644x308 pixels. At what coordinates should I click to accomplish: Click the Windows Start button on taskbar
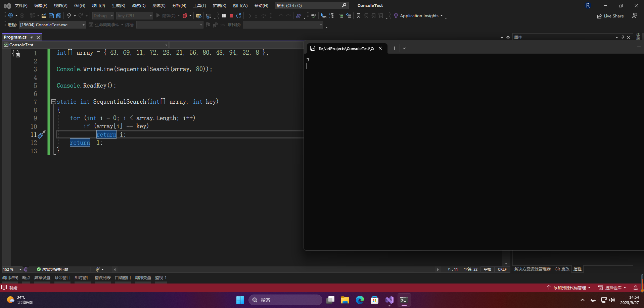click(240, 300)
